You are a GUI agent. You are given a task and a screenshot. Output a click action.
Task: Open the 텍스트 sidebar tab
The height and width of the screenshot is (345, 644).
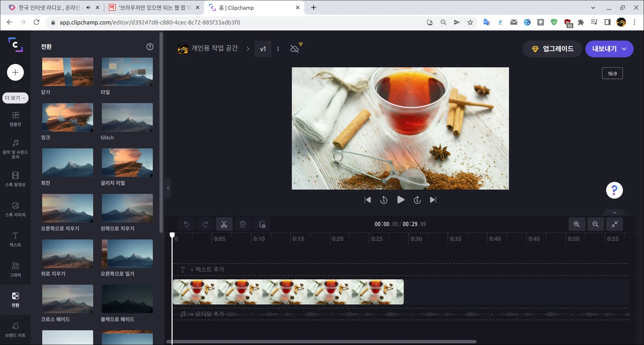15,239
